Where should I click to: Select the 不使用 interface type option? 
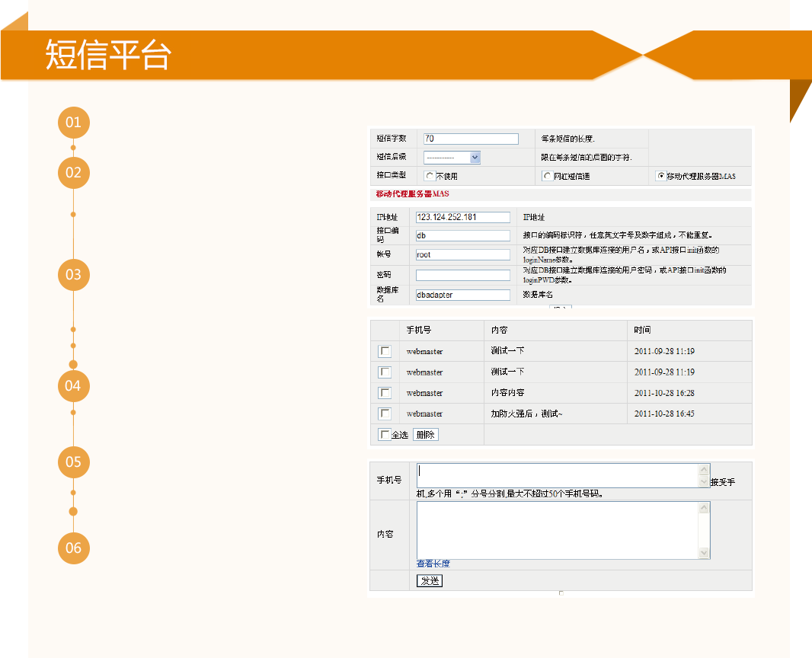(x=429, y=176)
